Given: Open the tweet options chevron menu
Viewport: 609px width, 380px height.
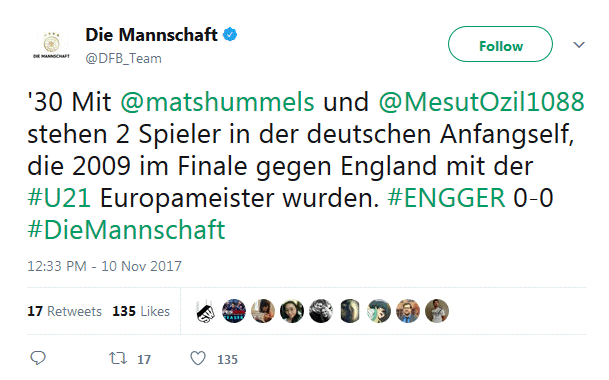Looking at the screenshot, I should [x=579, y=45].
